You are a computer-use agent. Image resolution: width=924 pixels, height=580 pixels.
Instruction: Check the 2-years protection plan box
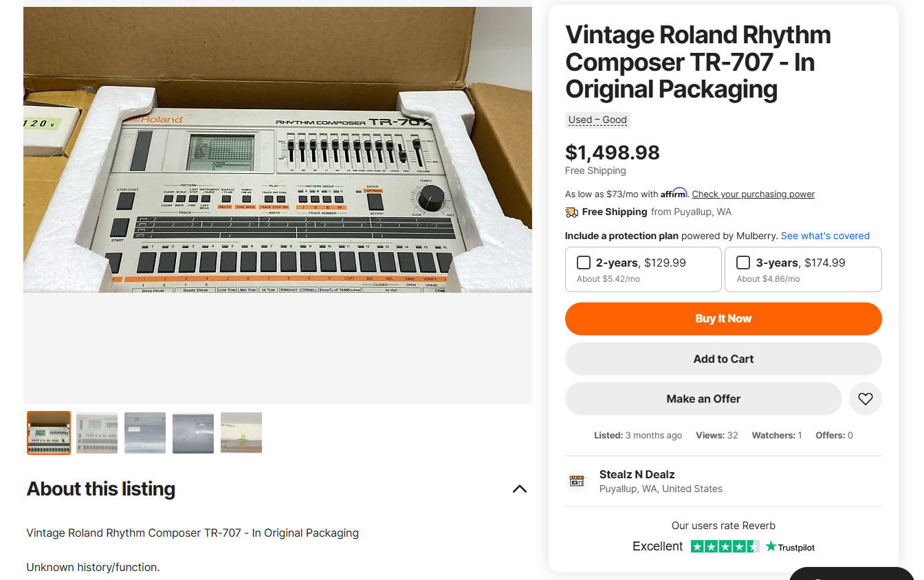pos(584,263)
